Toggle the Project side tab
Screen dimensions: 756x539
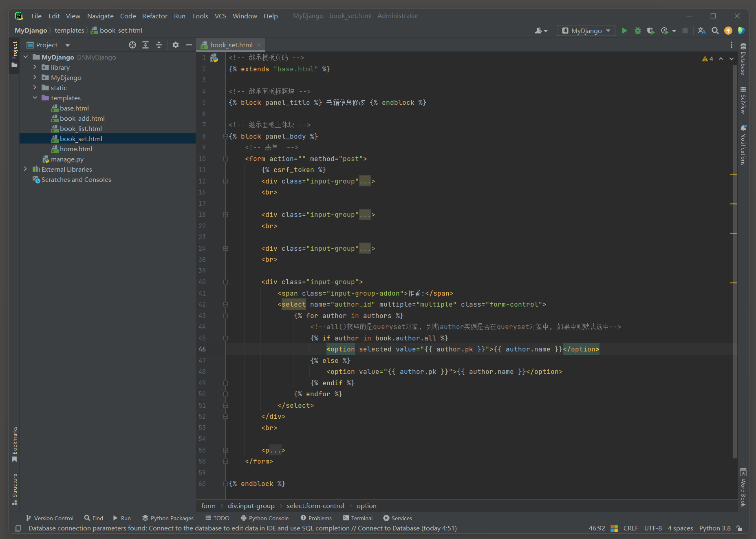tap(15, 56)
